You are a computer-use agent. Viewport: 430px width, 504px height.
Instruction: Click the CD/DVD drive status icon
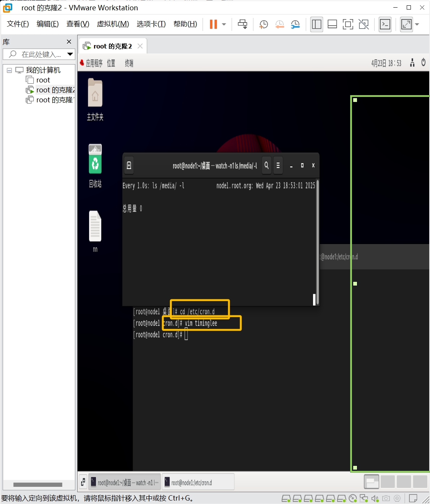353,498
